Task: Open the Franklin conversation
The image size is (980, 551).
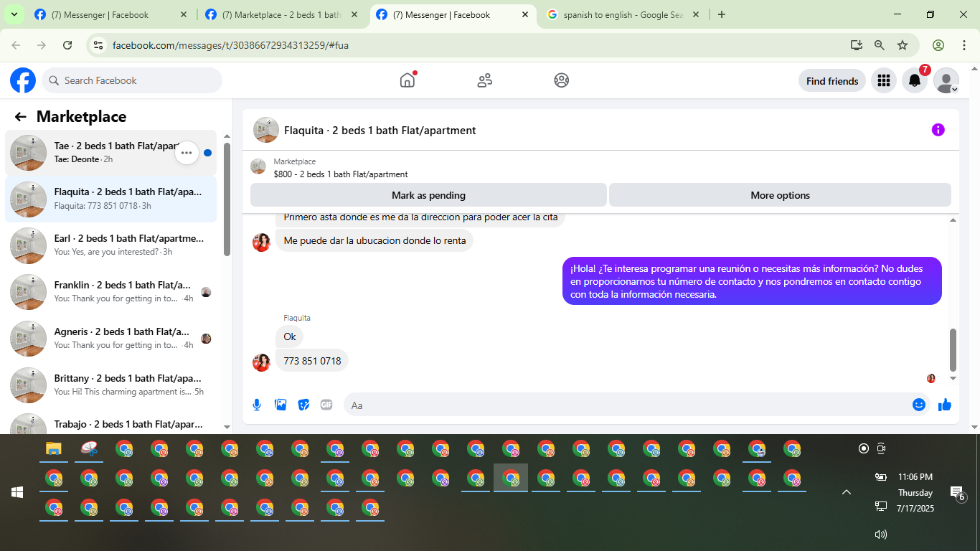Action: pos(110,292)
